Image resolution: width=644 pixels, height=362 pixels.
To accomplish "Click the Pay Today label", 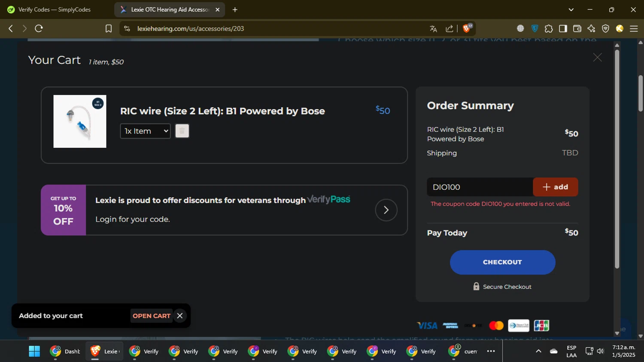I will point(447,233).
